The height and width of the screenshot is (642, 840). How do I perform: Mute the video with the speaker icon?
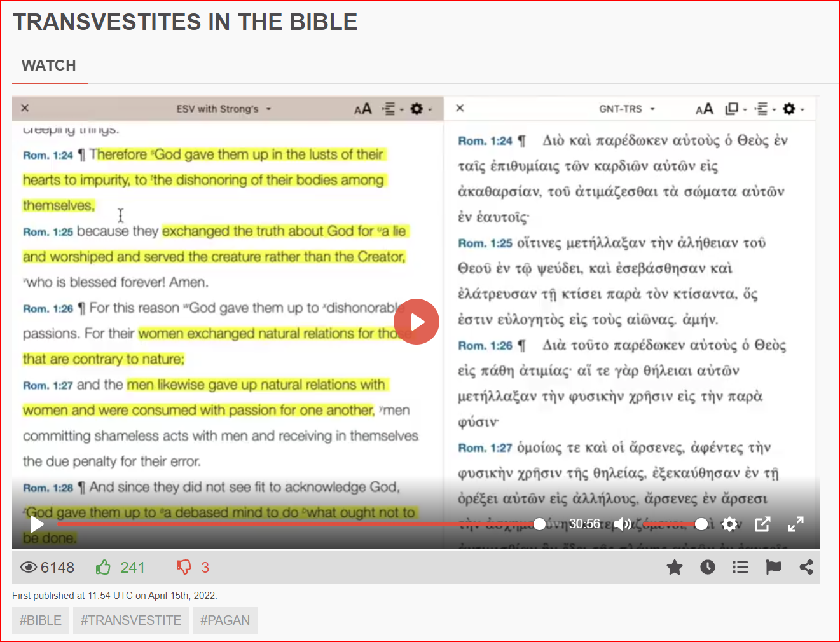pyautogui.click(x=623, y=524)
